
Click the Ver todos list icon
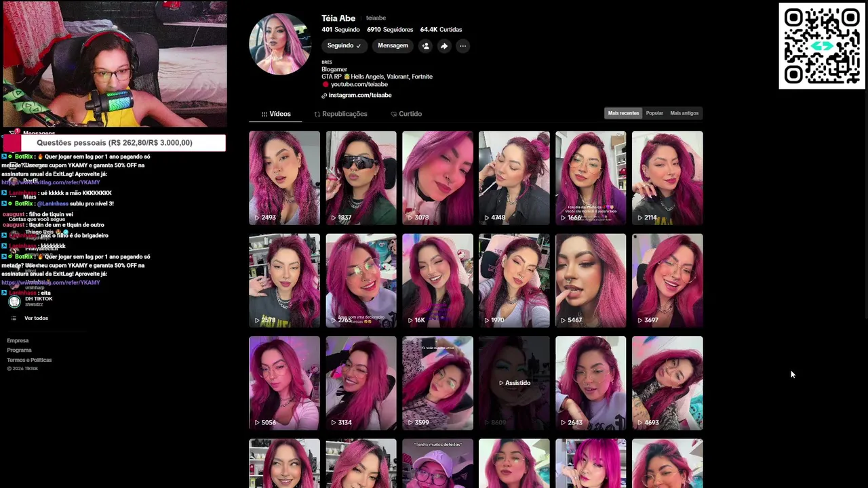click(x=14, y=318)
